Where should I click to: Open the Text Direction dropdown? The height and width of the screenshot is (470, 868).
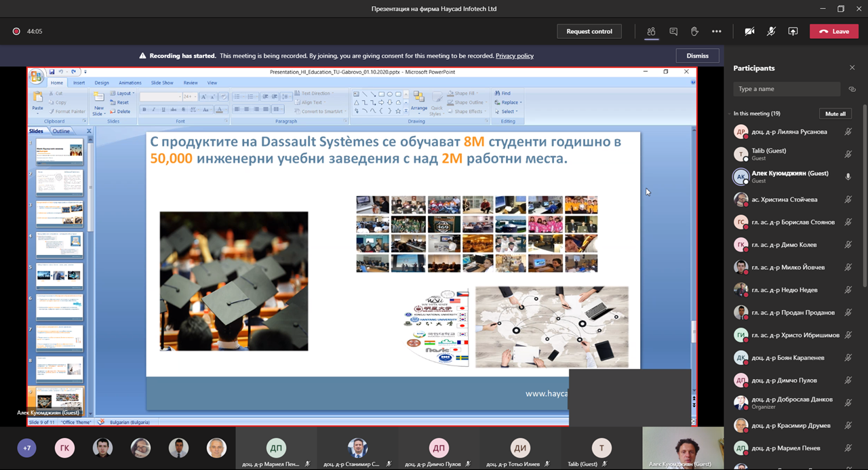point(315,94)
